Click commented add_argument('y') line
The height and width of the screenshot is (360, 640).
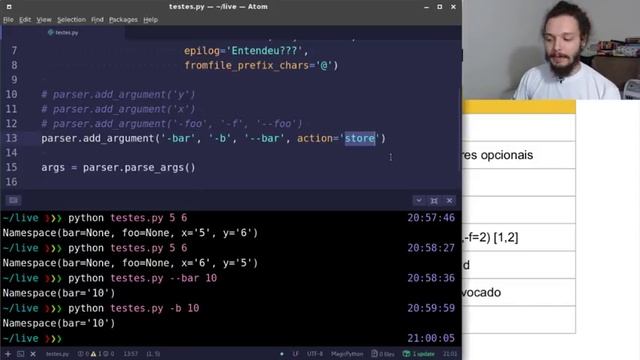coord(118,94)
